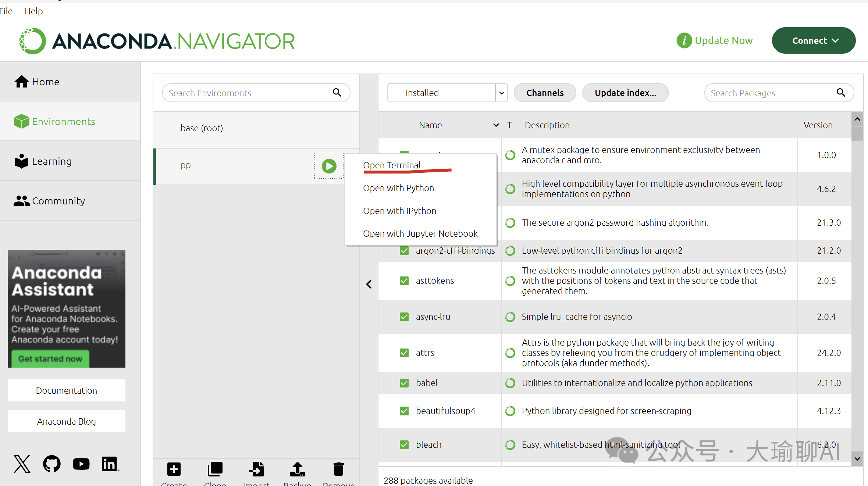The image size is (868, 486).
Task: Click the Update index... button
Action: click(x=625, y=93)
